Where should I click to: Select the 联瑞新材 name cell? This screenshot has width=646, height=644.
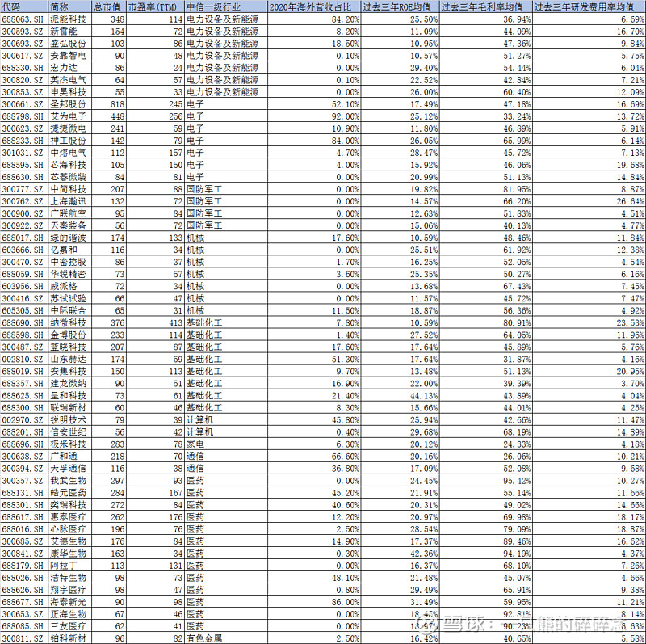tap(69, 408)
